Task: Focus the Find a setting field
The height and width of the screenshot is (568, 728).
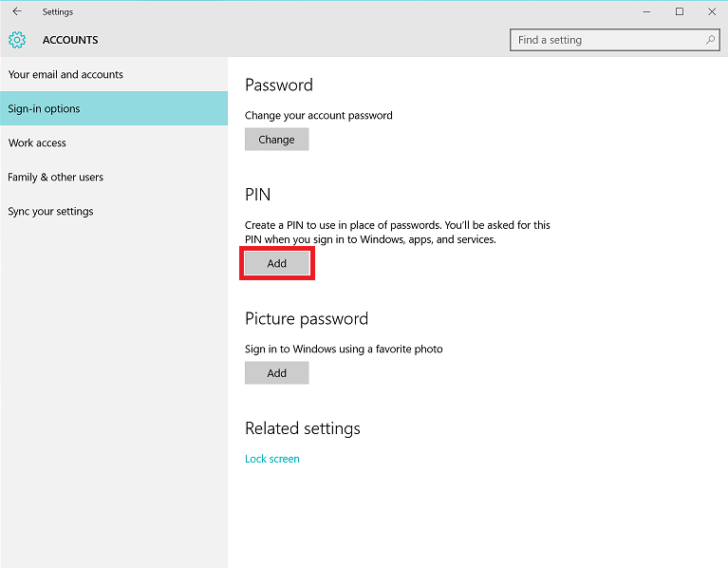Action: (x=615, y=40)
